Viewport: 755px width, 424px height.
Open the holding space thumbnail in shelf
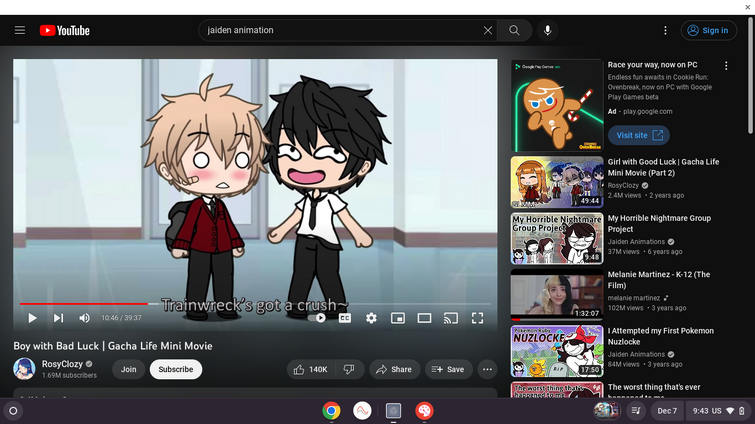(606, 411)
